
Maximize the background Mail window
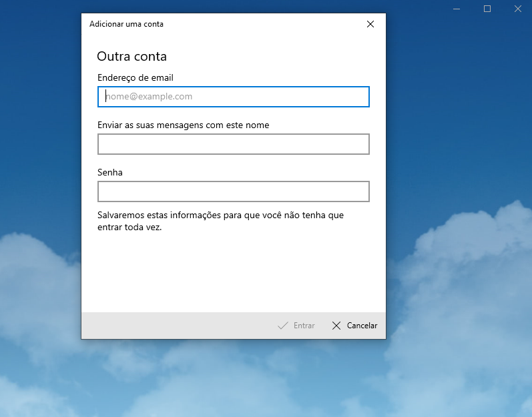[x=487, y=9]
